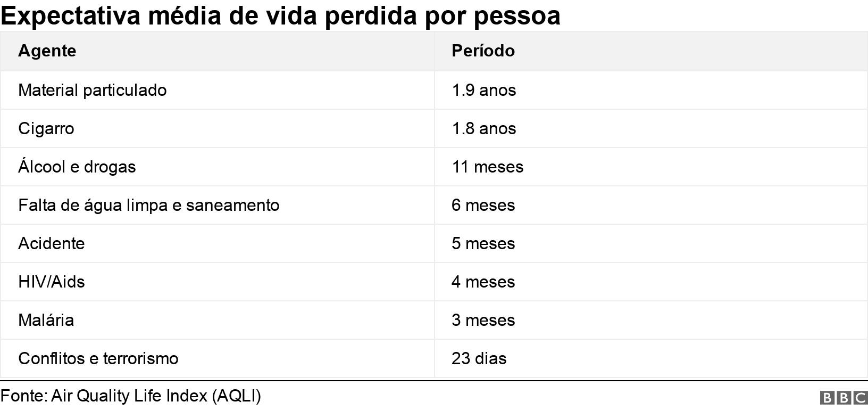Click the BBC logo
This screenshot has width=868, height=410.
click(843, 398)
